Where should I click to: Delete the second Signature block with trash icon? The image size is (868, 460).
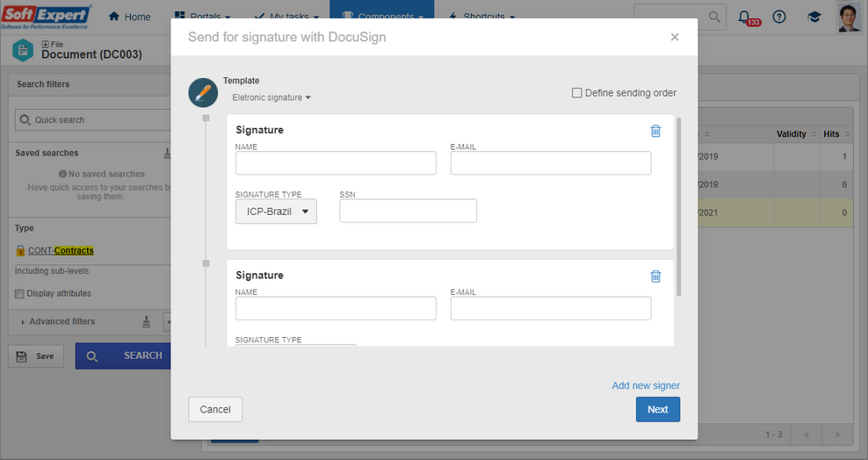click(655, 277)
